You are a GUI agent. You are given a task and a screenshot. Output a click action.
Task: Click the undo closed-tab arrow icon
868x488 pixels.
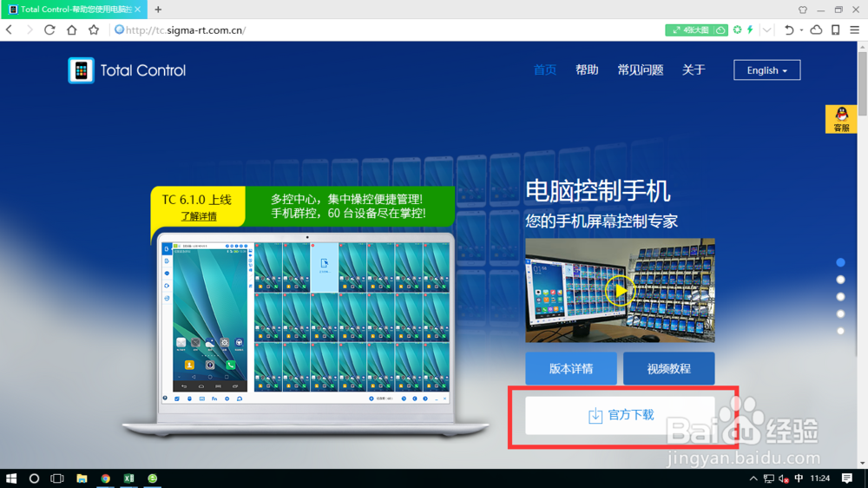[789, 30]
